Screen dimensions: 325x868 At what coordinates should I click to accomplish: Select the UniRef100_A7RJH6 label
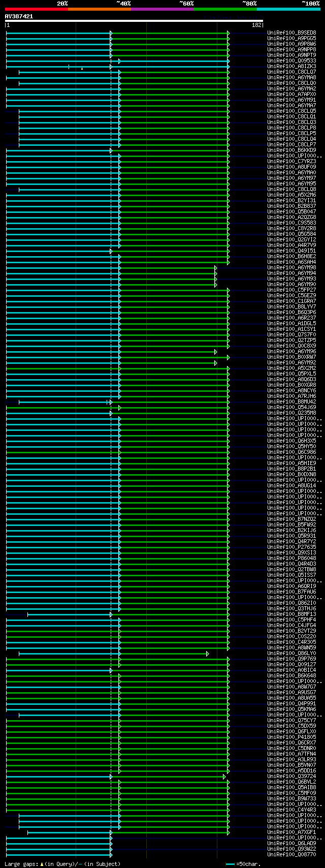click(x=291, y=396)
